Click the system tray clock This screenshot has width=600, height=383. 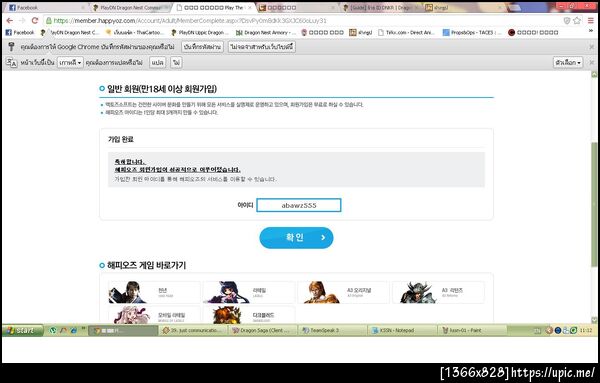click(585, 330)
